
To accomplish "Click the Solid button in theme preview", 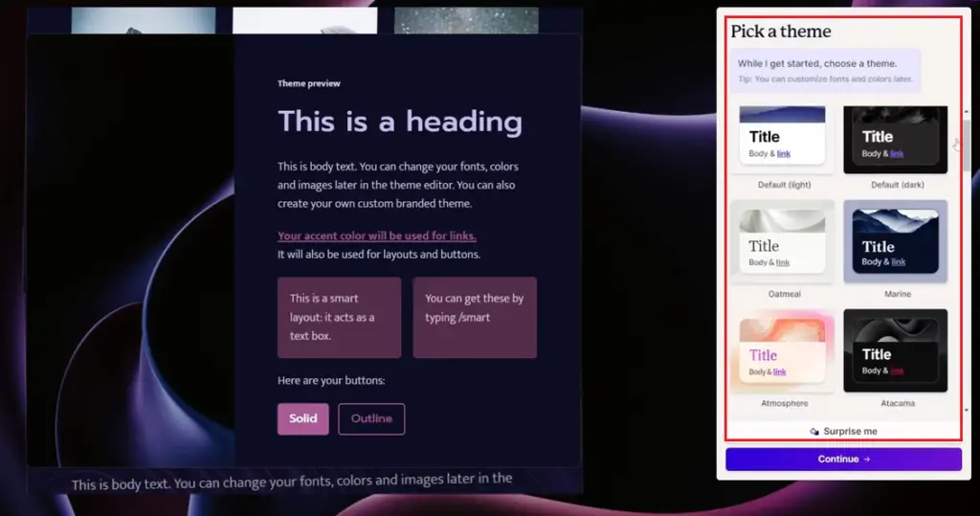I will [x=303, y=418].
